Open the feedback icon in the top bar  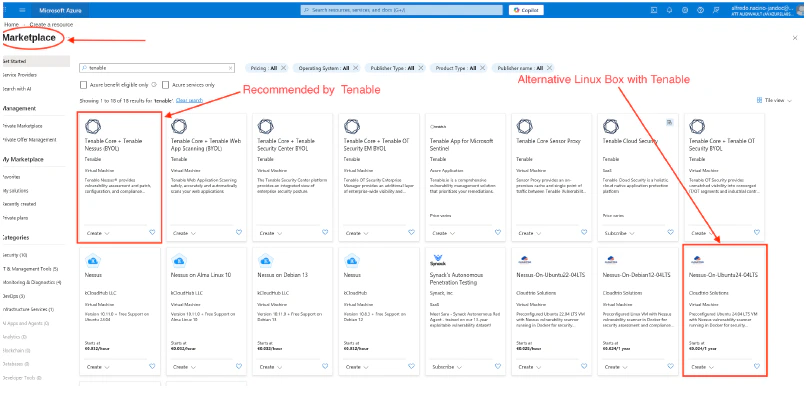[x=716, y=10]
